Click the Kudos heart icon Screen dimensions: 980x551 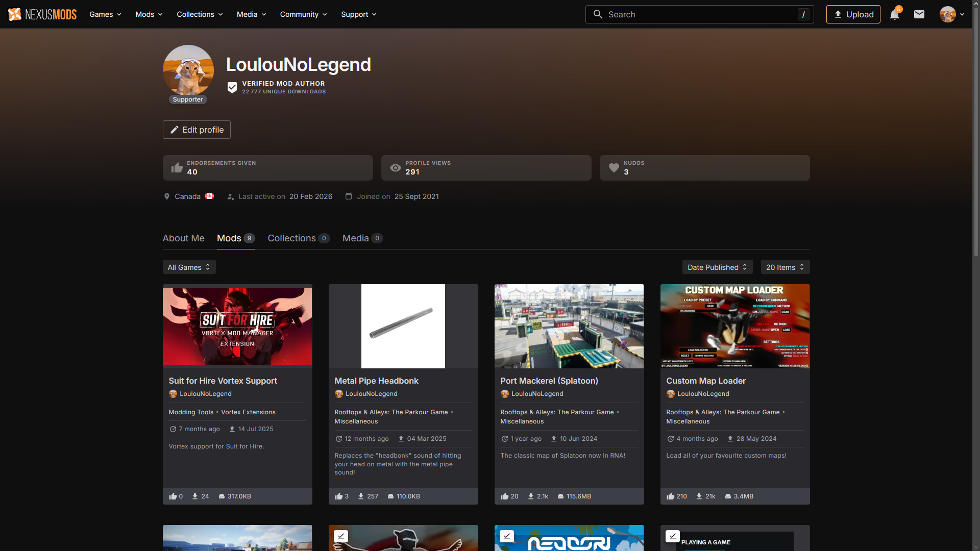(614, 168)
